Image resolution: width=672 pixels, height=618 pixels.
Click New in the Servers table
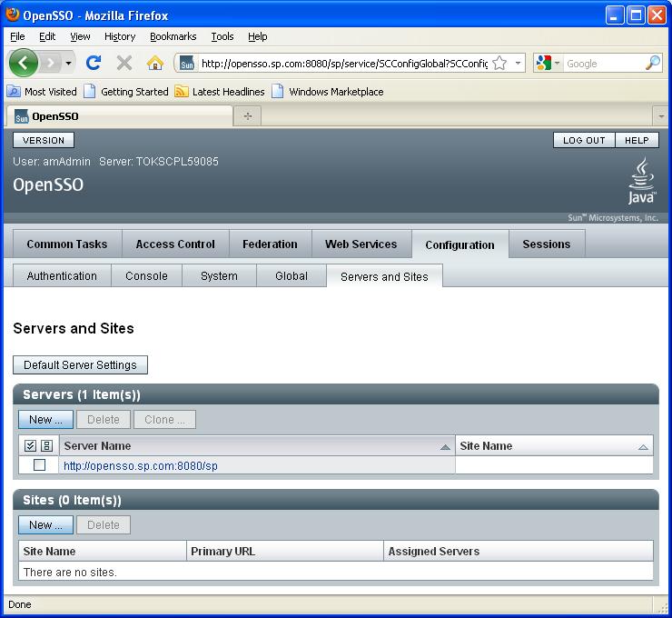coord(45,420)
